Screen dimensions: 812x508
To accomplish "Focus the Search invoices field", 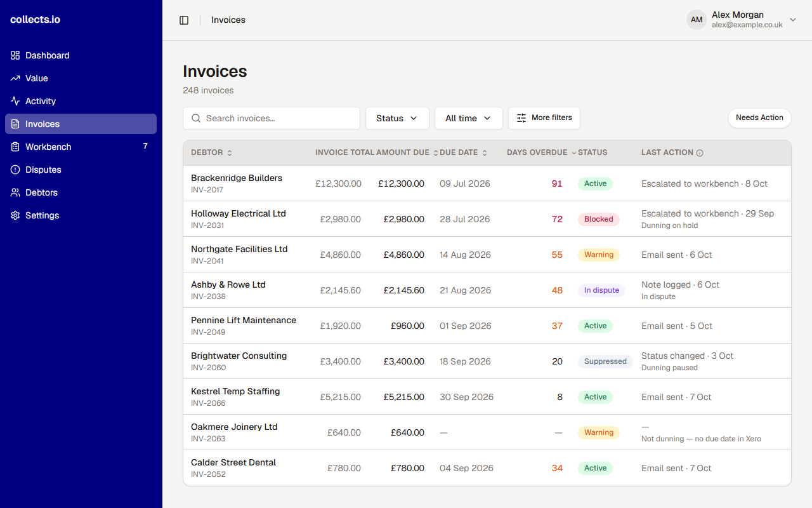I will pos(272,118).
